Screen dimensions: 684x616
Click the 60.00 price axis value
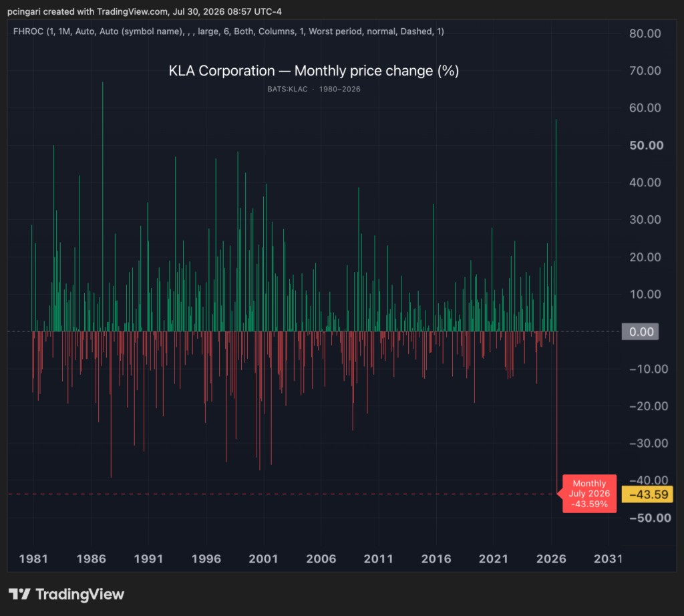tap(645, 108)
